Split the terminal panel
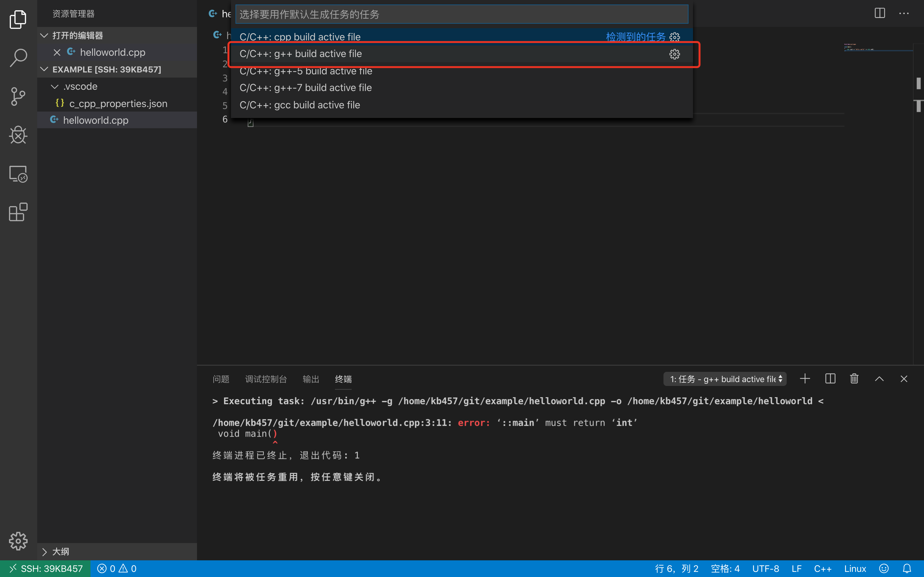Image resolution: width=924 pixels, height=577 pixels. tap(830, 379)
